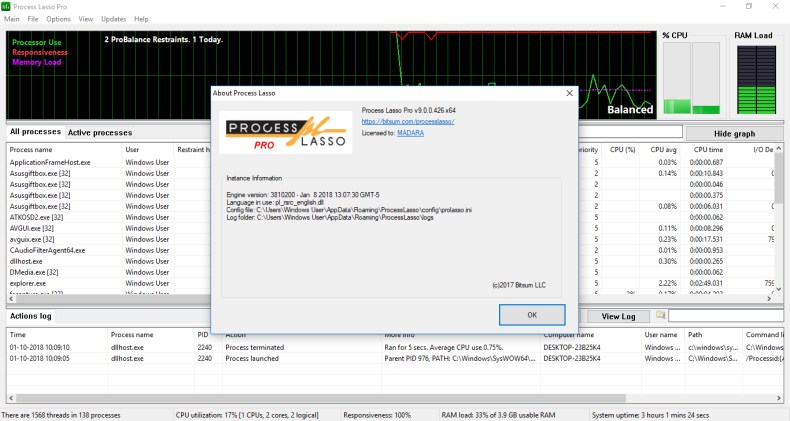The width and height of the screenshot is (790, 421).
Task: Select the 10:09:05 Process launched log entry
Action: pos(395,359)
